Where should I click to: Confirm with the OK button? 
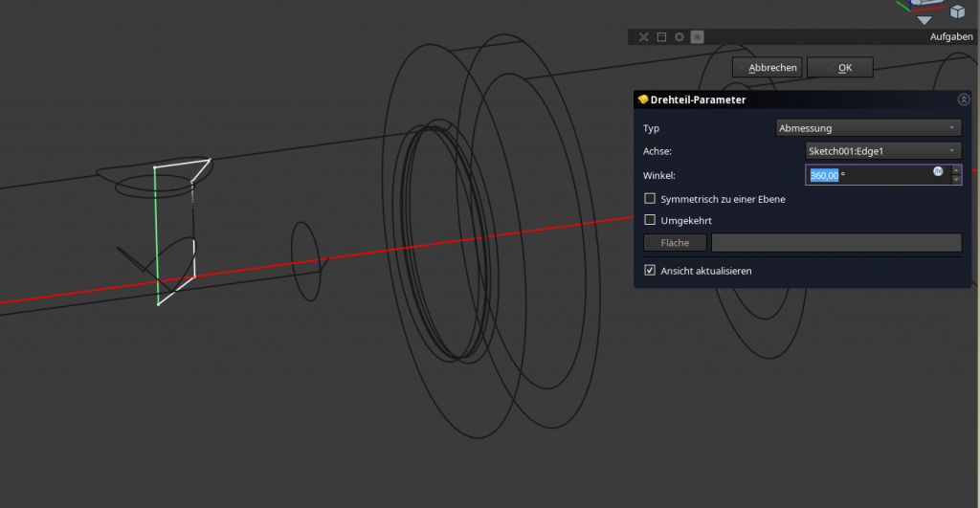pos(840,68)
